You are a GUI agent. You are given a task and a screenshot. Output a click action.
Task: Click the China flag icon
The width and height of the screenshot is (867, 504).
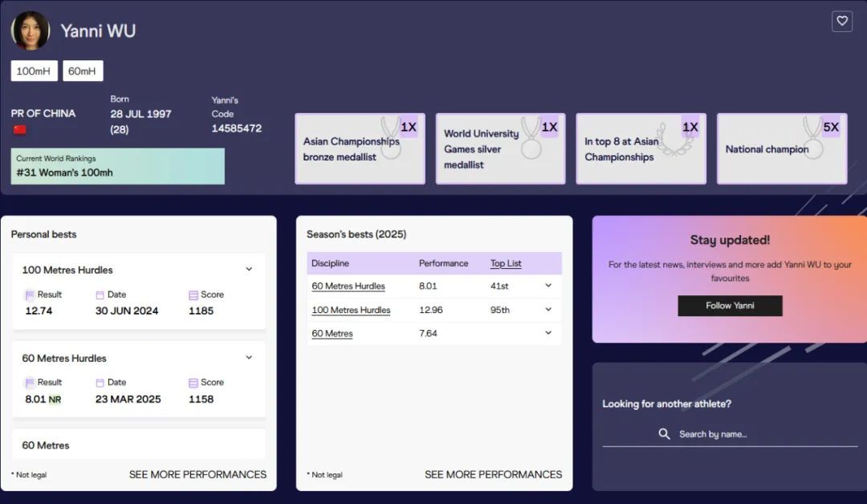[x=20, y=130]
